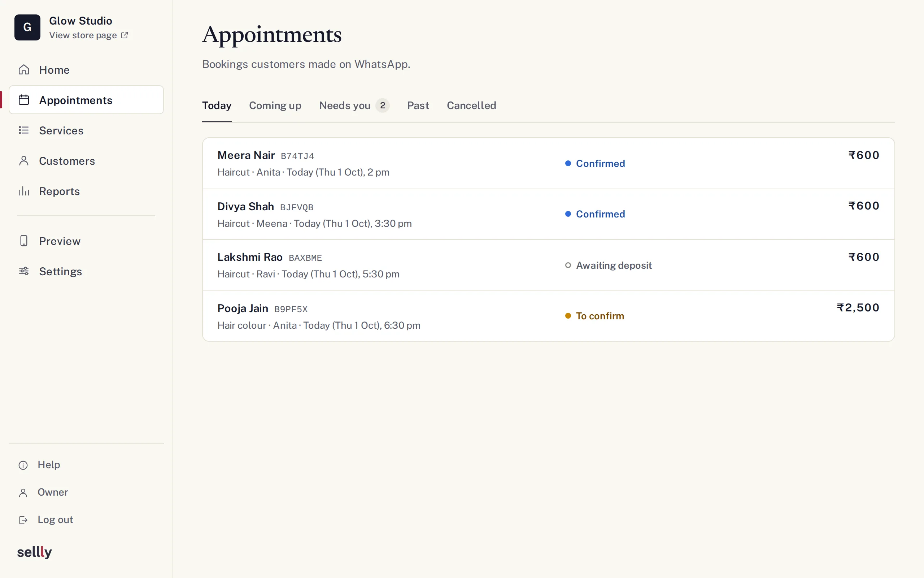Click the Glow Studio 'G' logo tile
This screenshot has height=578, width=924.
click(27, 27)
